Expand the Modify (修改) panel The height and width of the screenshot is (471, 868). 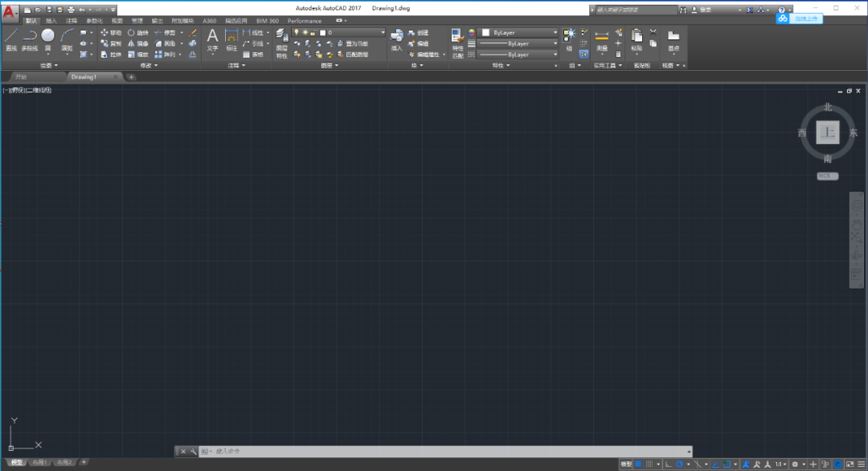[149, 65]
